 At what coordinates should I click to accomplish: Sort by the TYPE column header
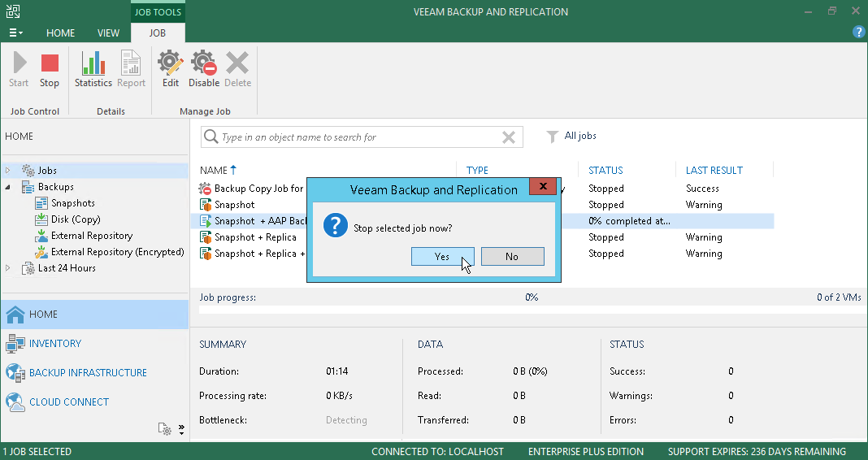pyautogui.click(x=477, y=171)
